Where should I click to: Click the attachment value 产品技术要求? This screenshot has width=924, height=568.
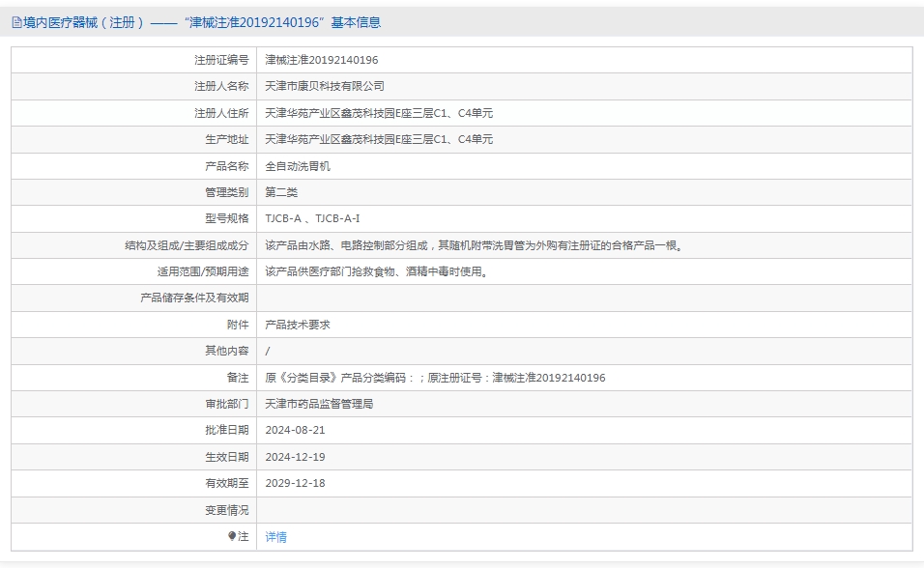(298, 325)
